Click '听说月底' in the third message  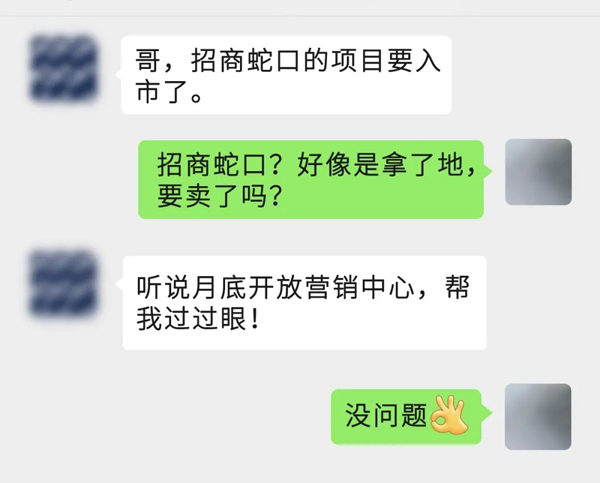tap(191, 287)
